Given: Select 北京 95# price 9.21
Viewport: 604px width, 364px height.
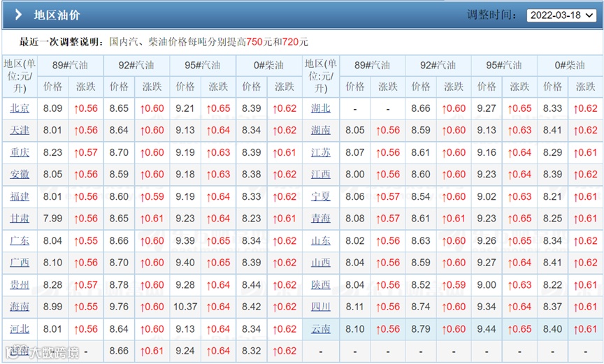Looking at the screenshot, I should [185, 108].
